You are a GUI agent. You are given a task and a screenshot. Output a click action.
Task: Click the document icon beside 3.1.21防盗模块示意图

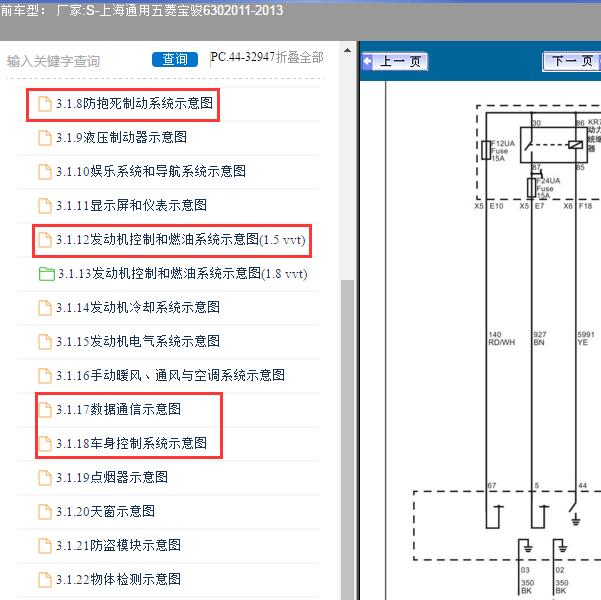(45, 546)
